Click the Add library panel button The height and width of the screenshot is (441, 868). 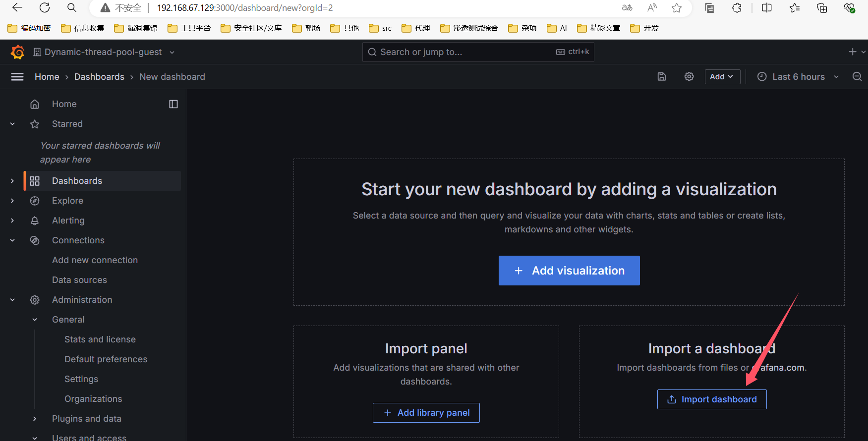pos(426,413)
